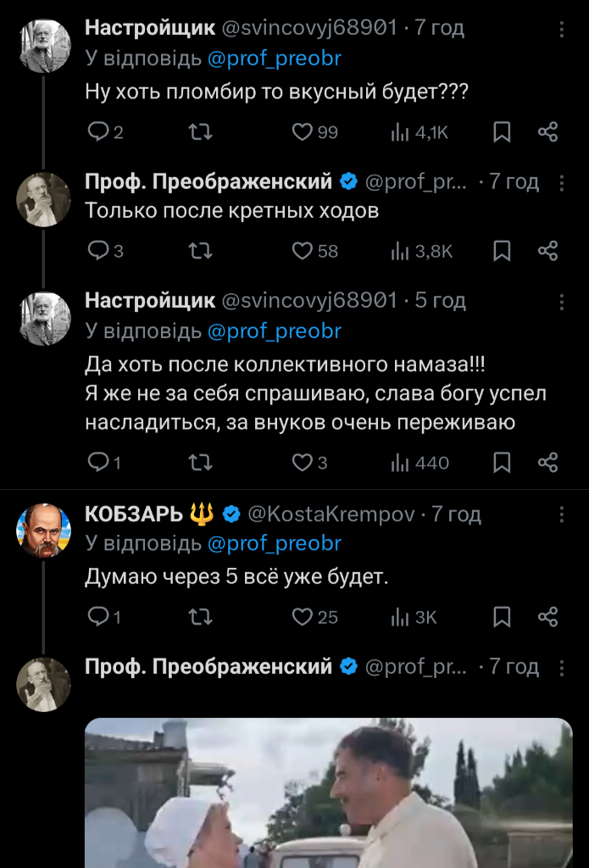Screen dimensions: 589x868
Task: Bookmark КОБЗАРЬ's tweet
Action: point(502,617)
